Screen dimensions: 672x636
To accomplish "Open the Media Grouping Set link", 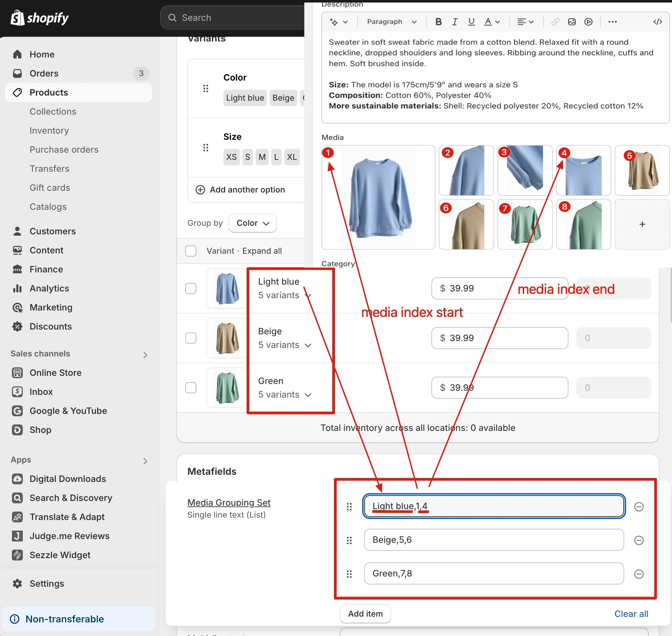I will pos(229,503).
